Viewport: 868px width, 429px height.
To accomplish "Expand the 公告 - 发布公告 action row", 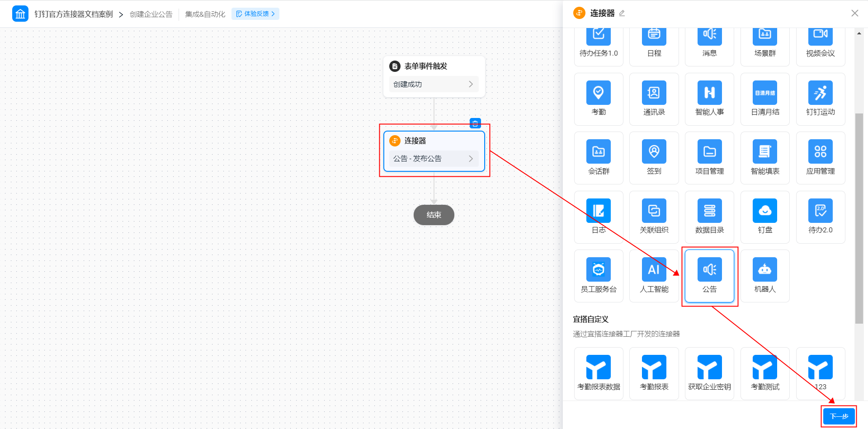I will (x=434, y=159).
